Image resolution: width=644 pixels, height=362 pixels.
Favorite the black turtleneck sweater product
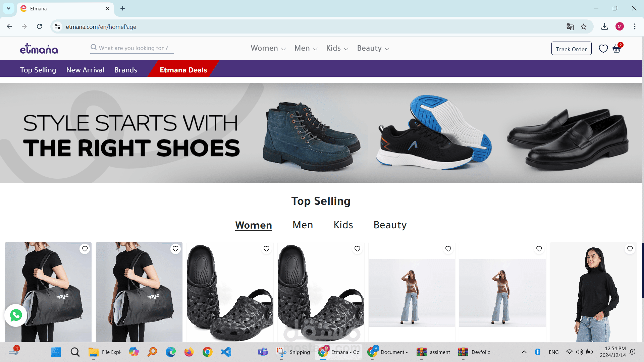630,249
